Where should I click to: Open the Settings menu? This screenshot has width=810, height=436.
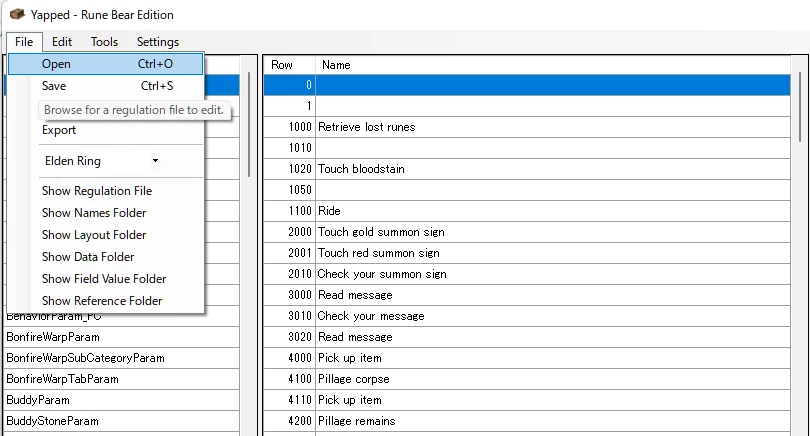[158, 42]
